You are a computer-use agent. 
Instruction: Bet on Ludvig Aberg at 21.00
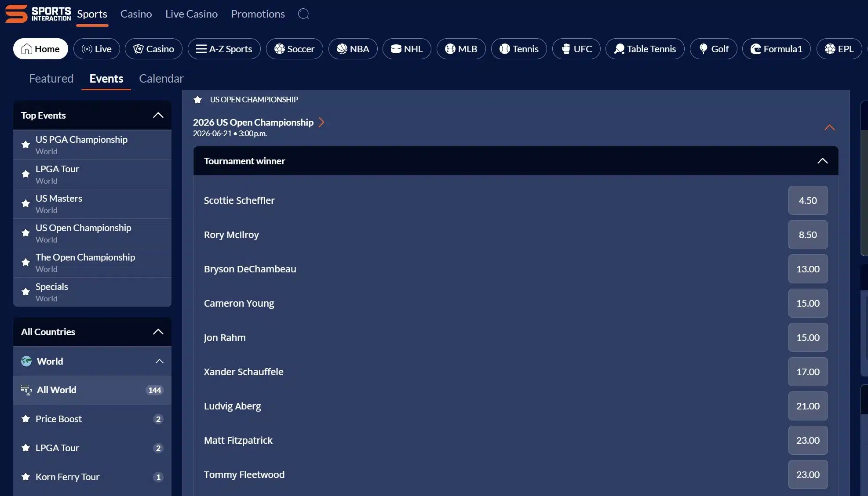[808, 406]
